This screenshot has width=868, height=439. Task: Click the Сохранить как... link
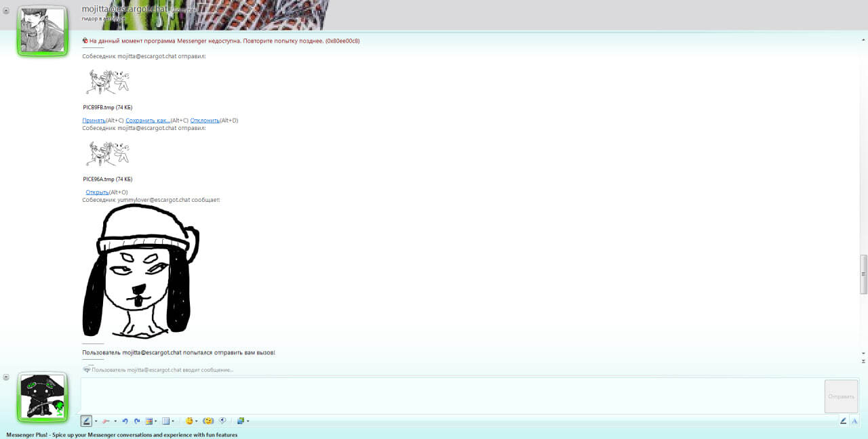[x=148, y=121]
